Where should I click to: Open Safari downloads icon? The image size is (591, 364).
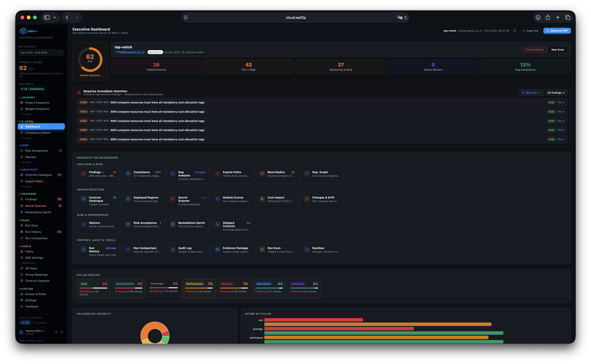538,17
